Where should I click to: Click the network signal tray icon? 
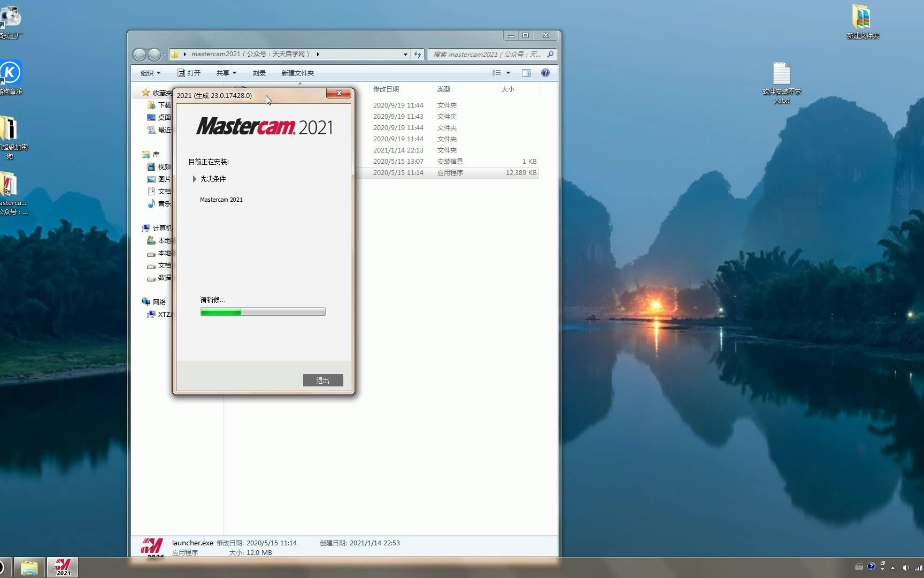click(919, 567)
